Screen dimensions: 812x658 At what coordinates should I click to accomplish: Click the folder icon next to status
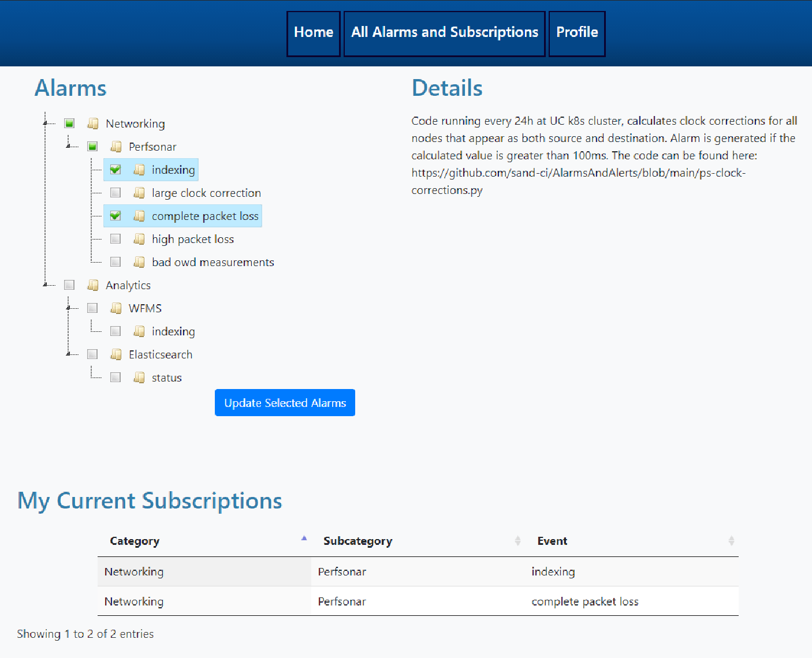[139, 377]
